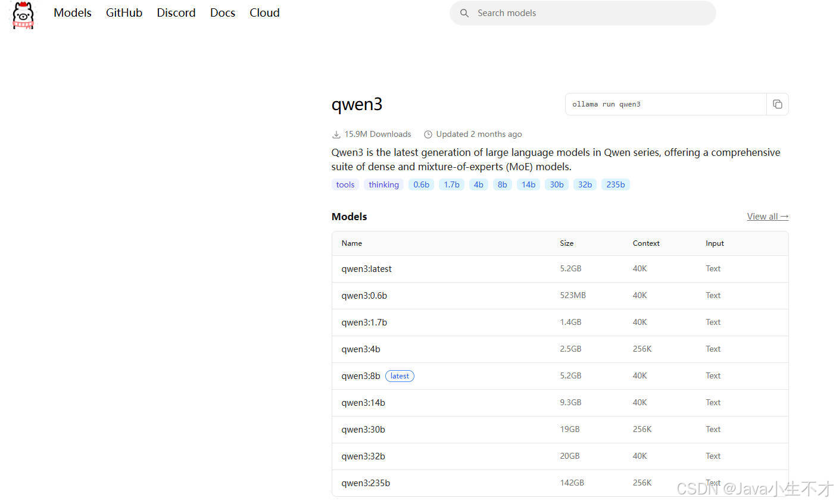The width and height of the screenshot is (836, 504).
Task: Focus the Search models field
Action: 582,13
